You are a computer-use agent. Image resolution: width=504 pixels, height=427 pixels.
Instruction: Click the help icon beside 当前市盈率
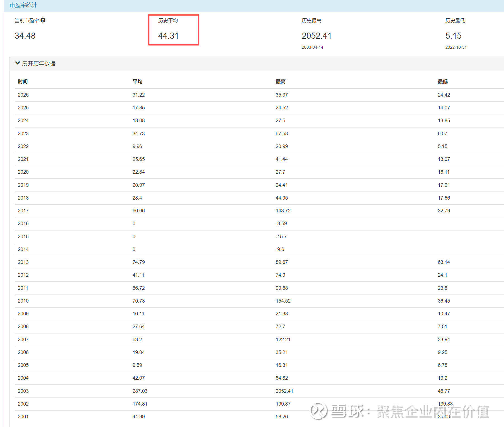pos(43,20)
